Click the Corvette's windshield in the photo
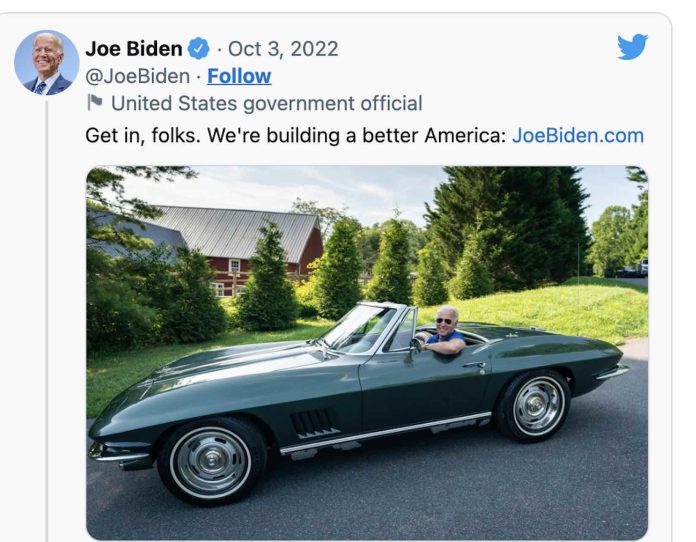696x542 pixels. pos(358,328)
